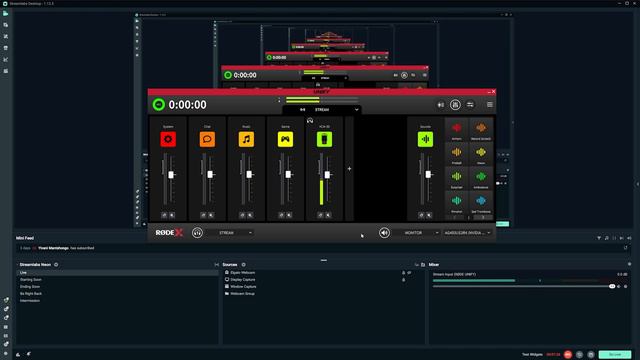Click the red System channel gear icon
The image size is (640, 360).
[x=168, y=139]
